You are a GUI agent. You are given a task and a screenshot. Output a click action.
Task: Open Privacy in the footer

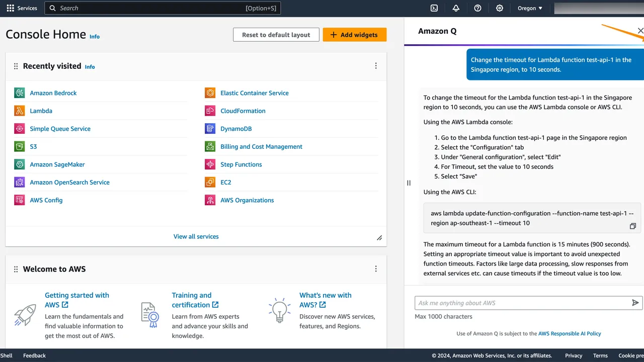coord(574,355)
